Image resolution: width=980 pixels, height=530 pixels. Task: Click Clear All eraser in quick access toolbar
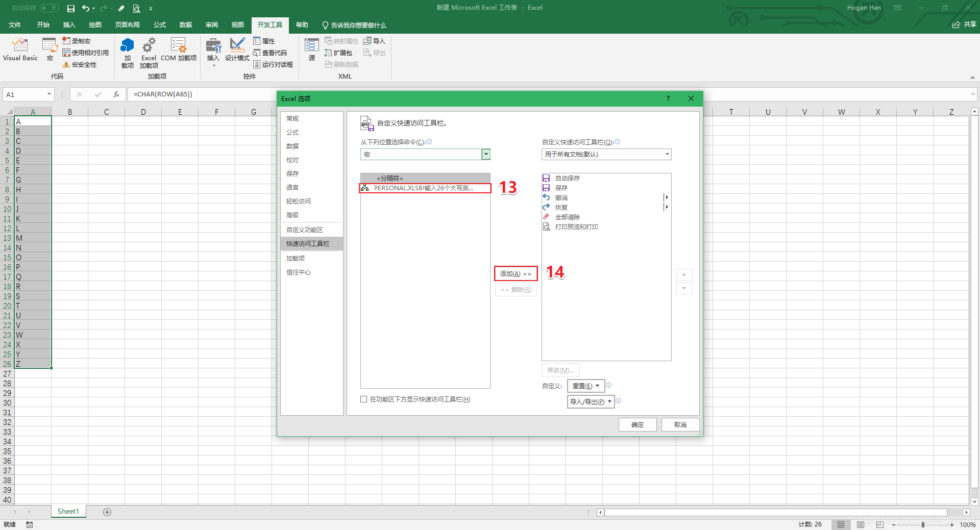point(121,8)
